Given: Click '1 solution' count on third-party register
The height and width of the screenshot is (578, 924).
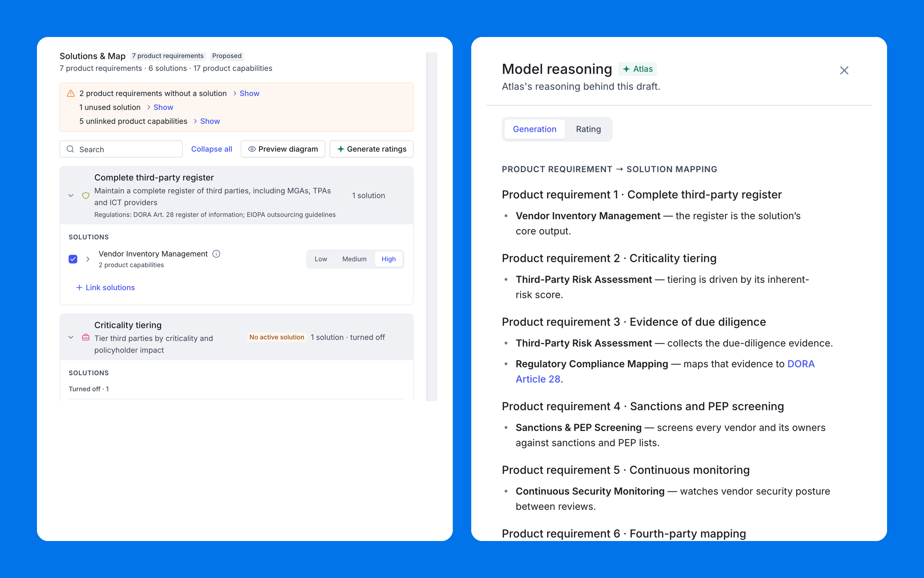Looking at the screenshot, I should click(x=368, y=195).
